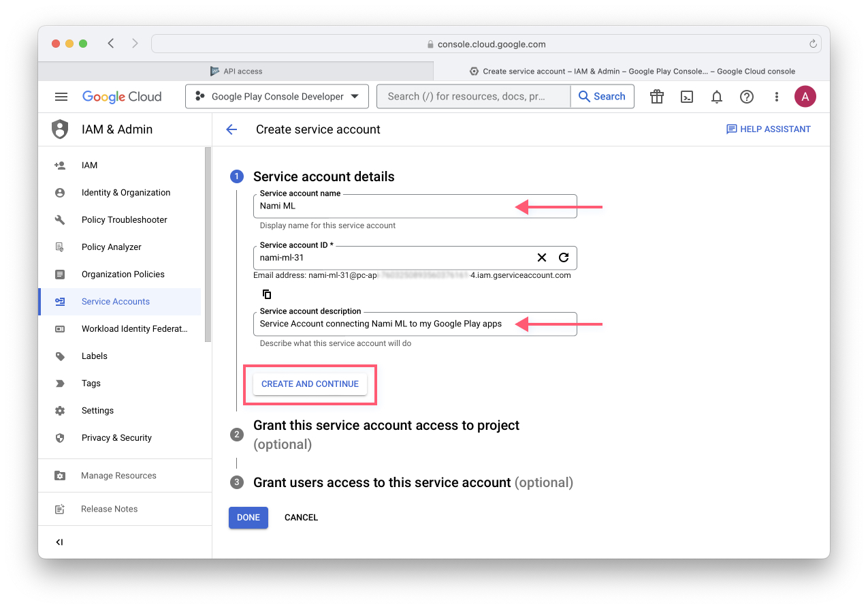The image size is (868, 609).
Task: Open Labels in the sidebar
Action: click(x=120, y=356)
